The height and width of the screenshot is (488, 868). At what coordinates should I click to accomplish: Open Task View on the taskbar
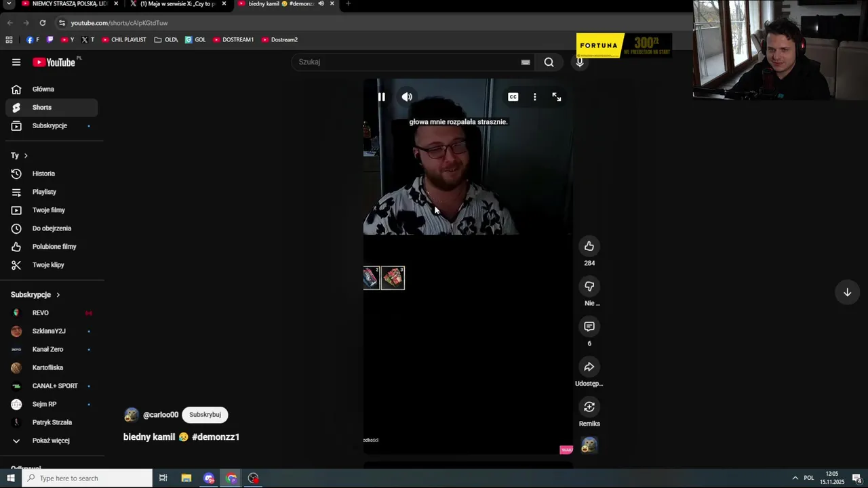pos(163,479)
